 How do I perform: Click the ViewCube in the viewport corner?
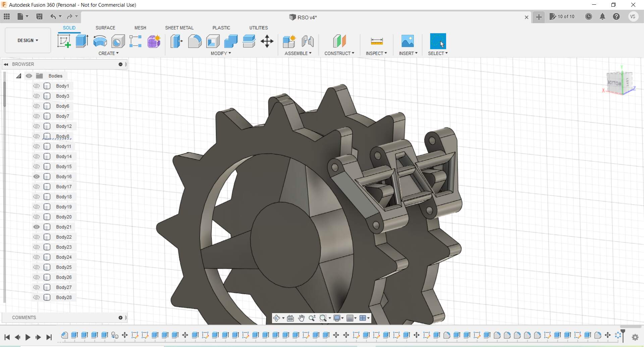[619, 83]
